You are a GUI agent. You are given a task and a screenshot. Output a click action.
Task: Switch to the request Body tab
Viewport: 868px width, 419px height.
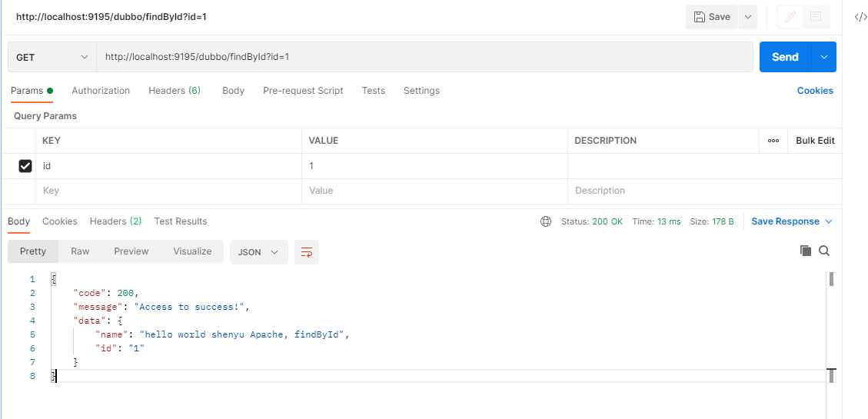(233, 91)
